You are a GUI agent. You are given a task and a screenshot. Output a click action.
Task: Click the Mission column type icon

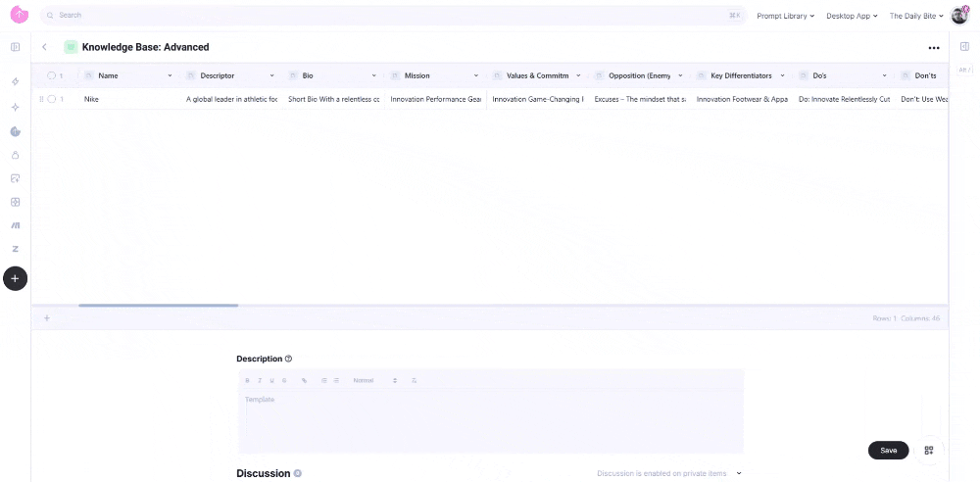click(x=395, y=75)
